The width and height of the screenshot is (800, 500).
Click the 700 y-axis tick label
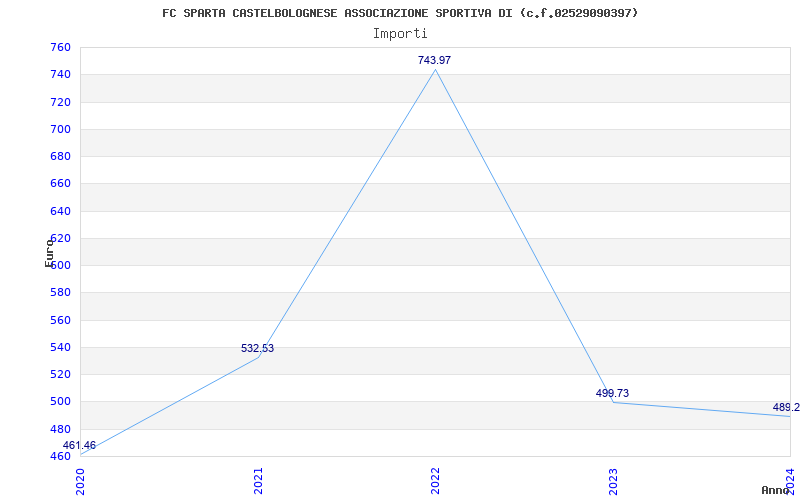point(61,129)
